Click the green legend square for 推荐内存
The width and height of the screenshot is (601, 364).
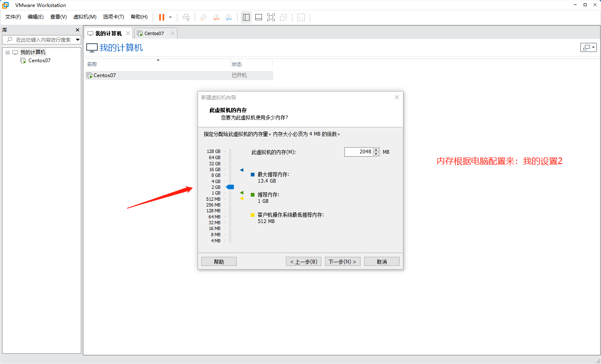pyautogui.click(x=253, y=195)
